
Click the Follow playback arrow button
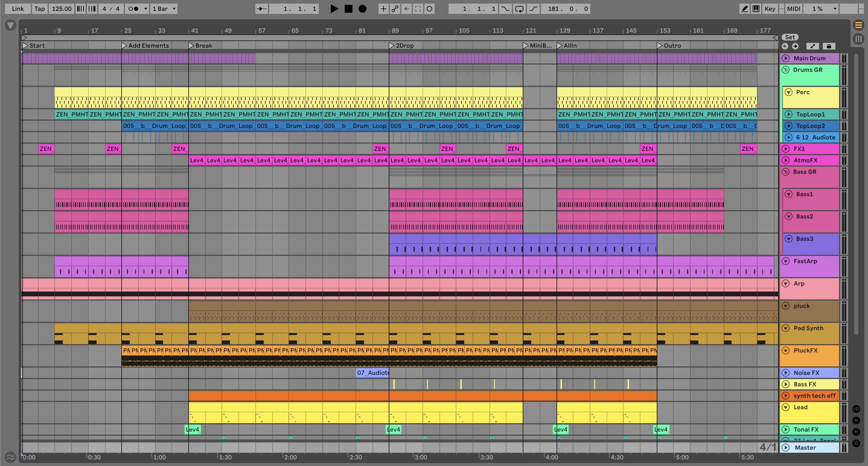pyautogui.click(x=261, y=9)
